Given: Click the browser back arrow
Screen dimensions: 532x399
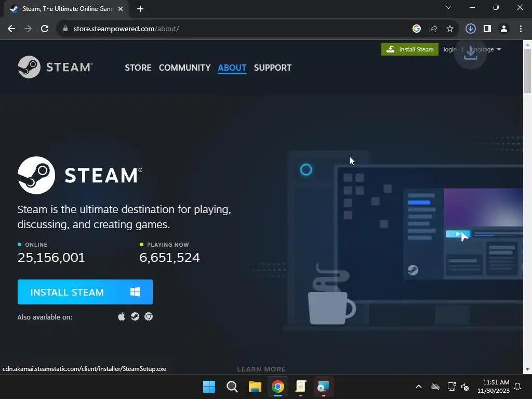Looking at the screenshot, I should [11, 29].
